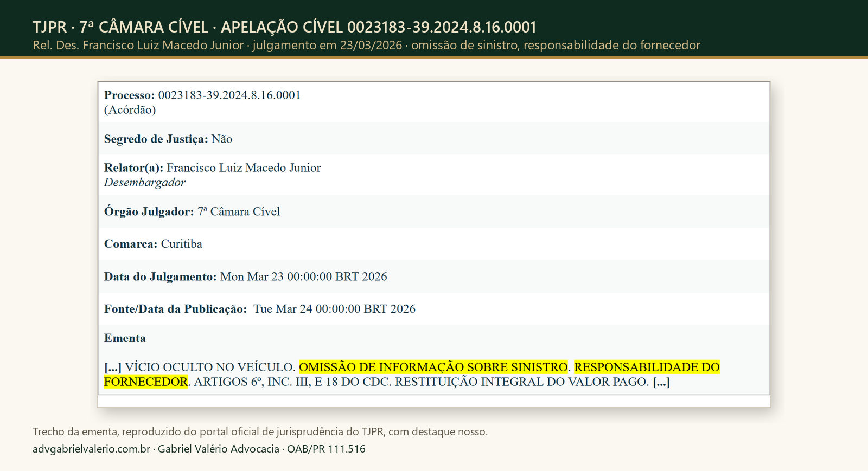868x471 pixels.
Task: Click the highlighted 'OMISSÃO DE INFORMAÇÃO SOBRE SINISTRO' text
Action: pos(433,367)
